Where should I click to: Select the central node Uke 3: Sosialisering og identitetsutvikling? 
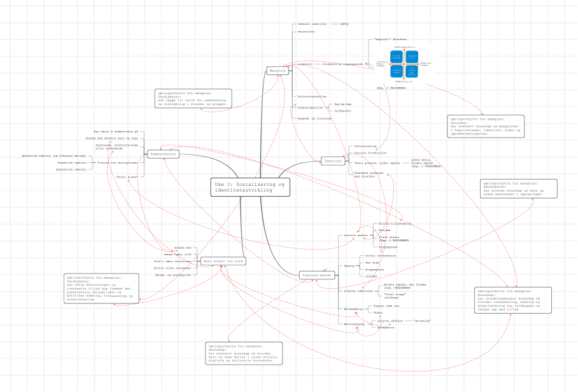click(x=250, y=187)
